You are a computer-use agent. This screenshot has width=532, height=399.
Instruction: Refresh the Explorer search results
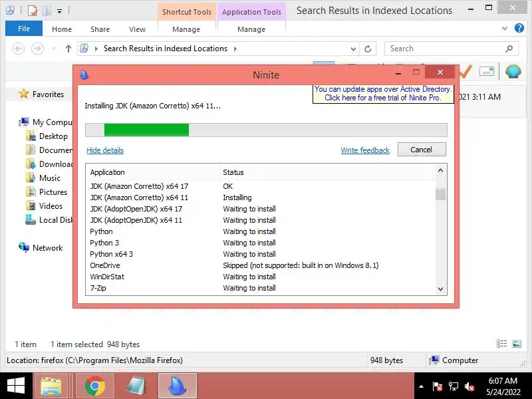[368, 49]
